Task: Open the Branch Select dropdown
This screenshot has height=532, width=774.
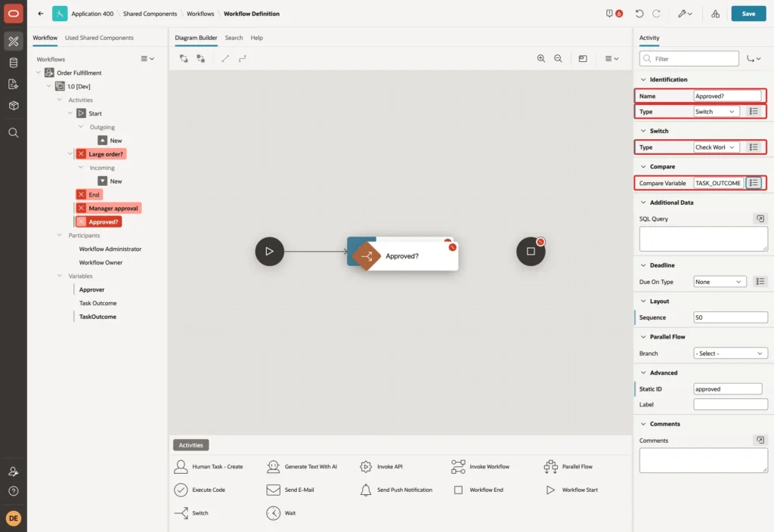Action: point(730,354)
